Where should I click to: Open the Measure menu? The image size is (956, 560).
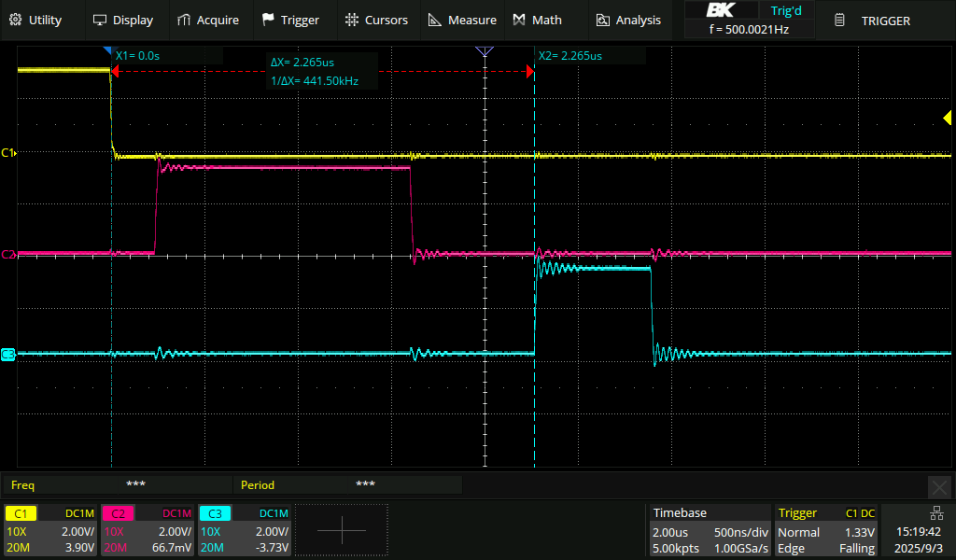[462, 21]
